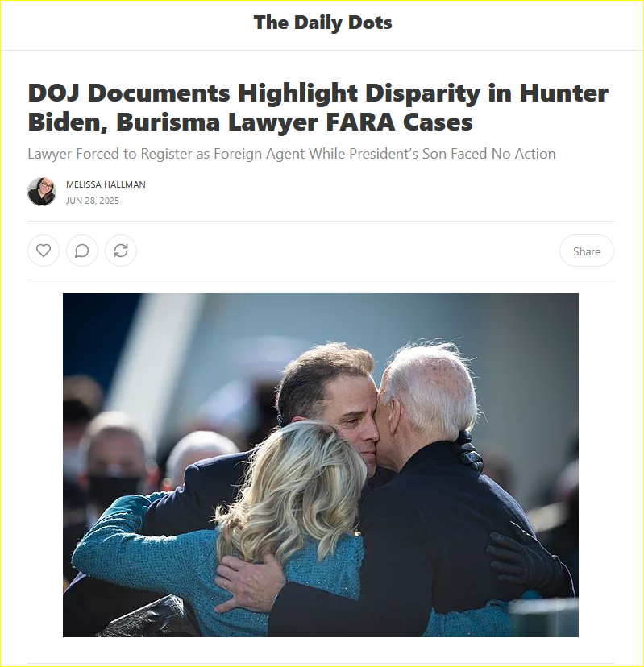Click the word Burisma in the headline

coord(168,122)
